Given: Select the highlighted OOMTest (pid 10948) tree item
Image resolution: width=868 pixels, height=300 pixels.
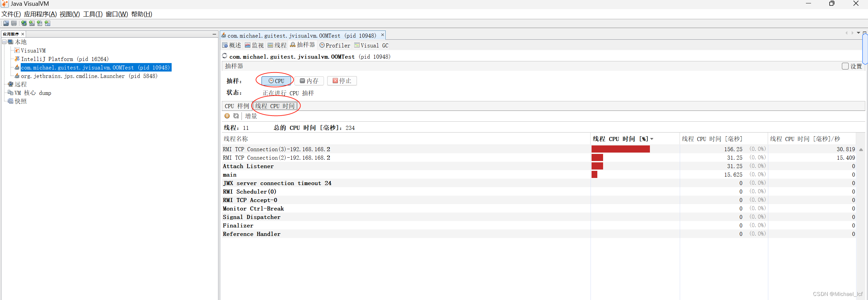Looking at the screenshot, I should click(x=96, y=67).
